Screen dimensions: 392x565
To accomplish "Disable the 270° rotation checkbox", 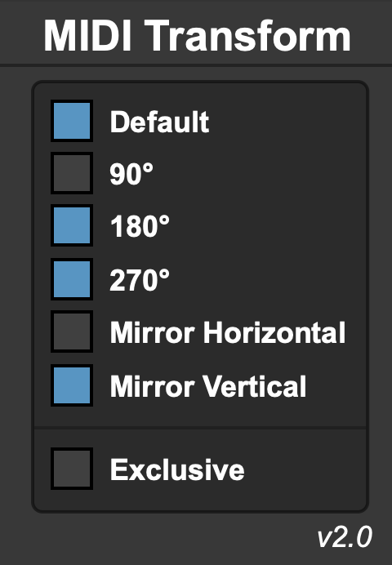I will pyautogui.click(x=72, y=279).
